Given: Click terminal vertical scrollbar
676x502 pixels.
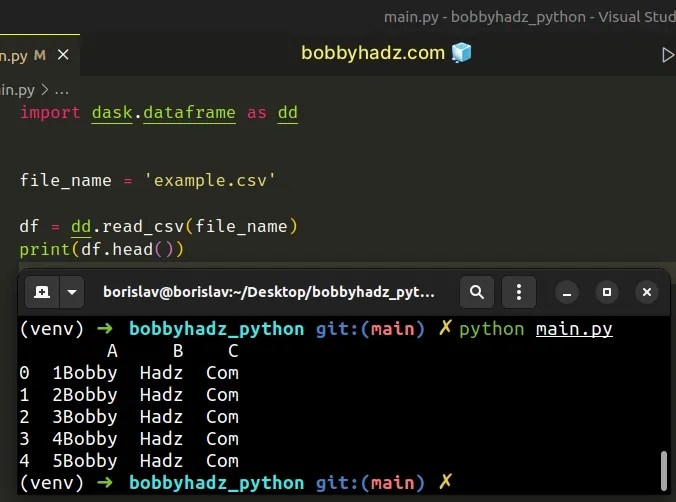Looking at the screenshot, I should tap(664, 471).
